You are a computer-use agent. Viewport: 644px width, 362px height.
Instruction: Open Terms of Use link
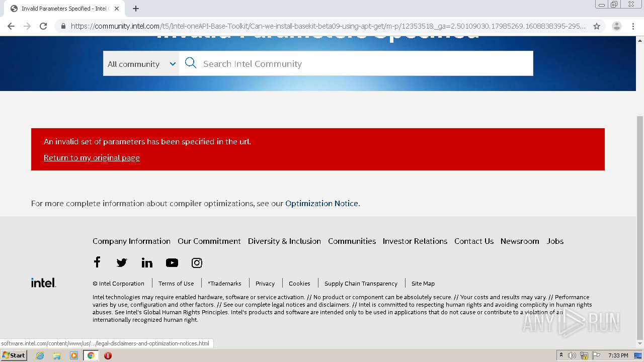(176, 284)
